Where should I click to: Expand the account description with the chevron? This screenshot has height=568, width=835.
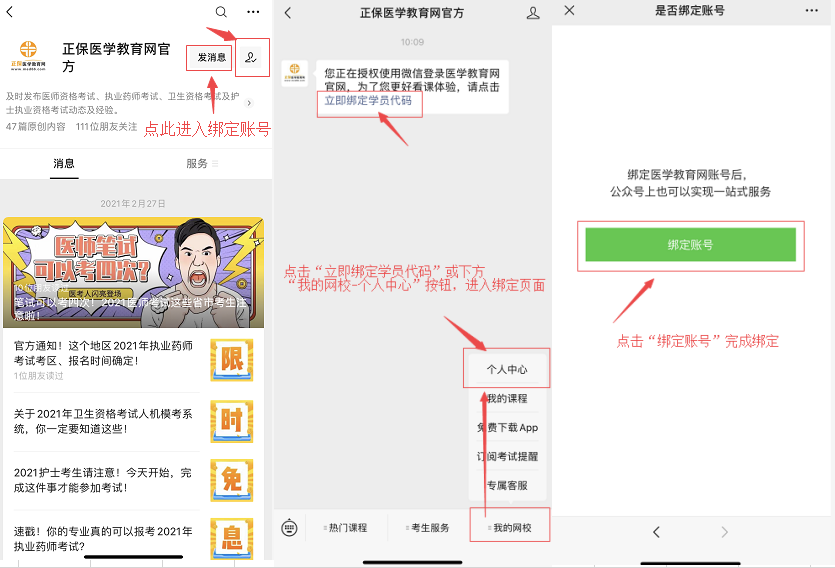tap(249, 103)
